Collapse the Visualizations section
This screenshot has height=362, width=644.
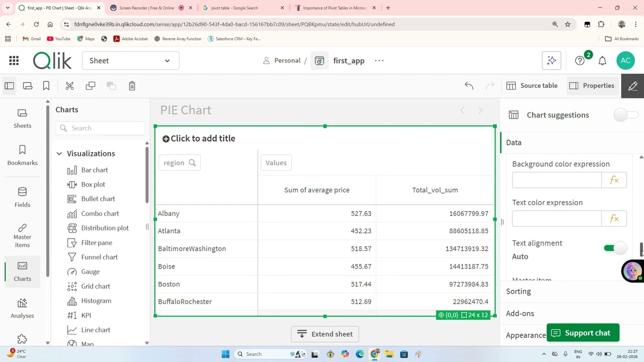[x=59, y=153]
